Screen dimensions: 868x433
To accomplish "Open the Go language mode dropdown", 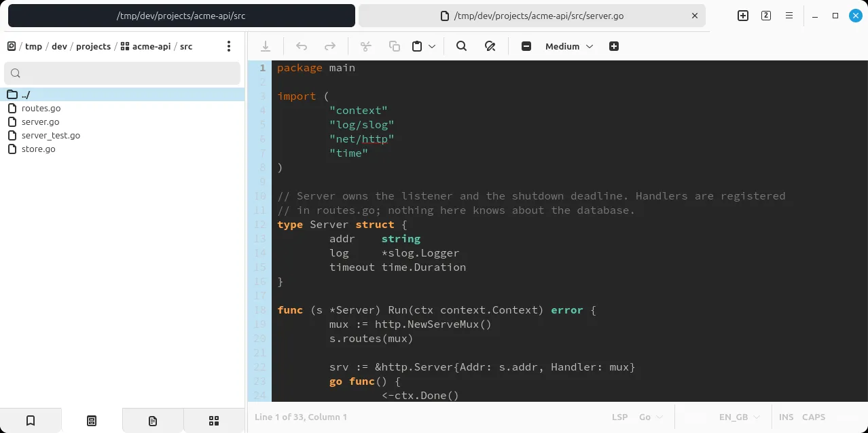I will coord(652,417).
